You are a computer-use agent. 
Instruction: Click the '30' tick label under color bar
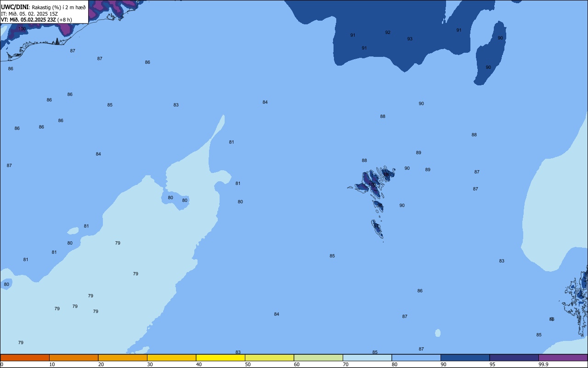coord(150,364)
